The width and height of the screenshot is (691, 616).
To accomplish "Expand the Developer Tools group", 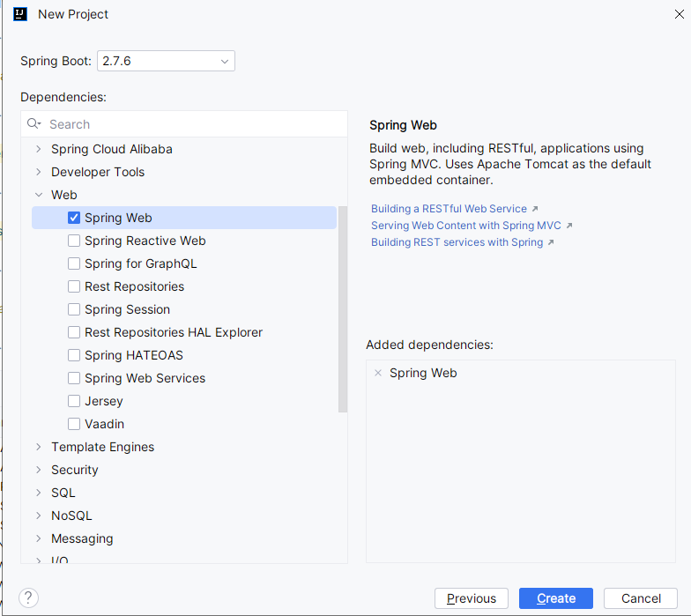I will click(x=39, y=172).
